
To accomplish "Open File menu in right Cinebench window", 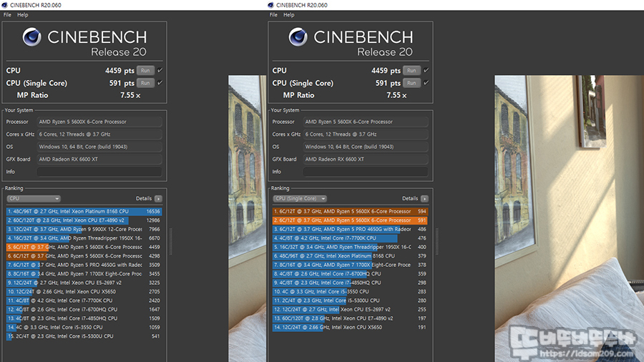I will click(273, 15).
